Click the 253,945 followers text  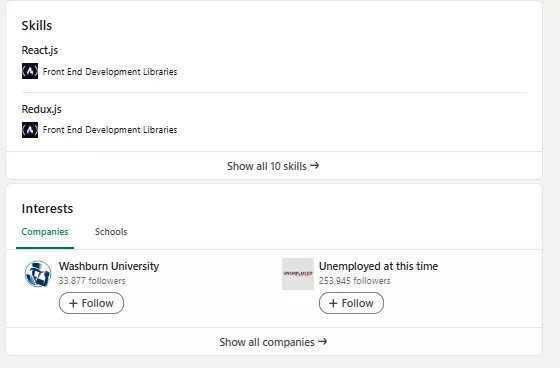pos(355,281)
